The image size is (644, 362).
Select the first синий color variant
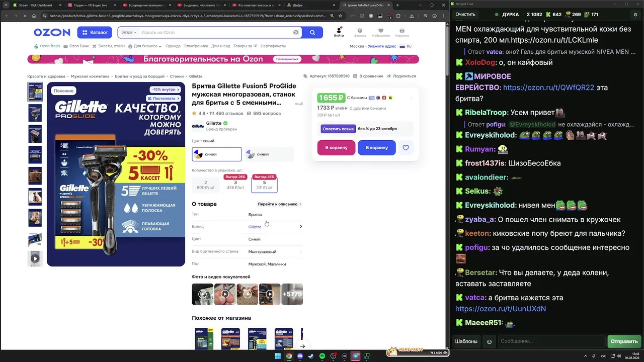pyautogui.click(x=217, y=154)
